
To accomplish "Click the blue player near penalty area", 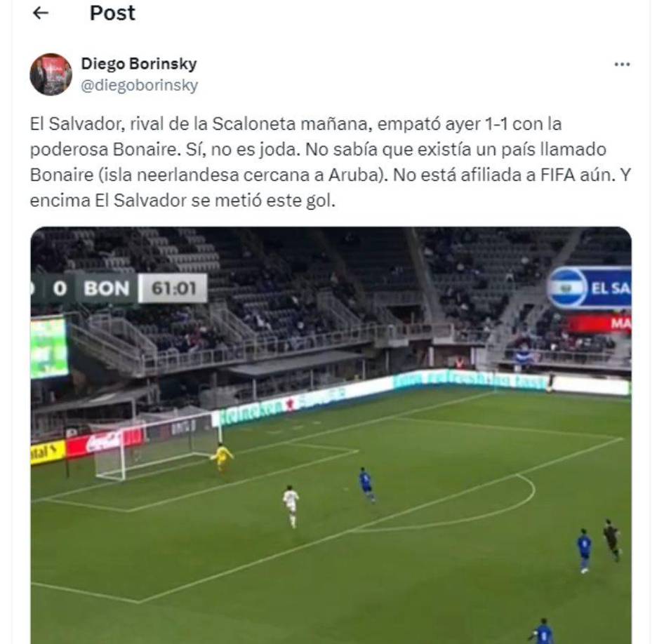I will [x=366, y=485].
